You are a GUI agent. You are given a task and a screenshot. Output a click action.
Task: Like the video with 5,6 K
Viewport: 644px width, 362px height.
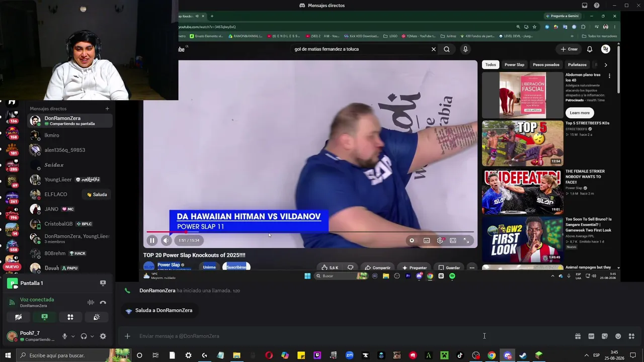330,267
